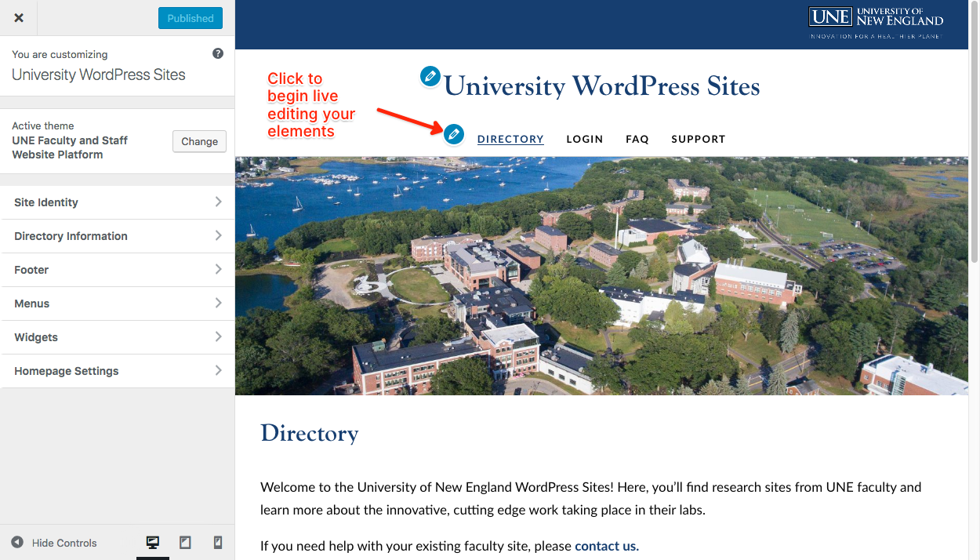Click the University WordPress Sites title
The width and height of the screenshot is (980, 560).
click(x=602, y=85)
